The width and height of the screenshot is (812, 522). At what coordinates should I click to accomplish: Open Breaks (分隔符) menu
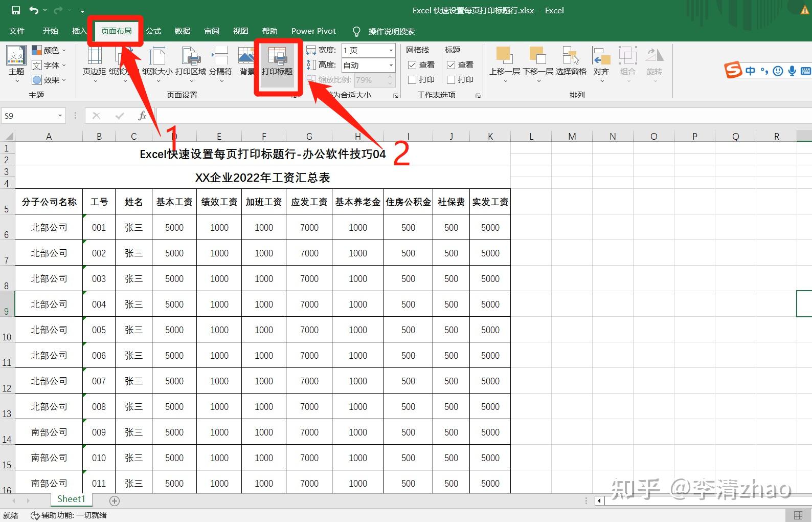coord(221,64)
